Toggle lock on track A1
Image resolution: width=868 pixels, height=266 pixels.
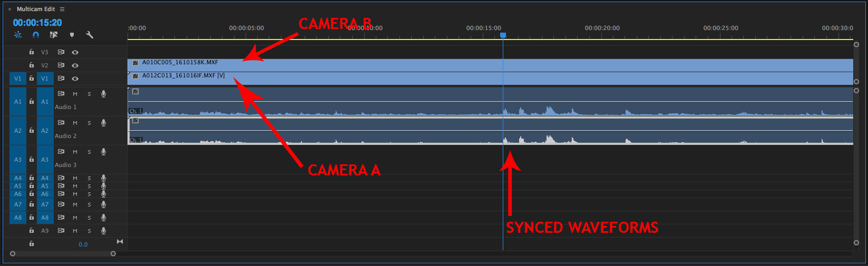(32, 102)
